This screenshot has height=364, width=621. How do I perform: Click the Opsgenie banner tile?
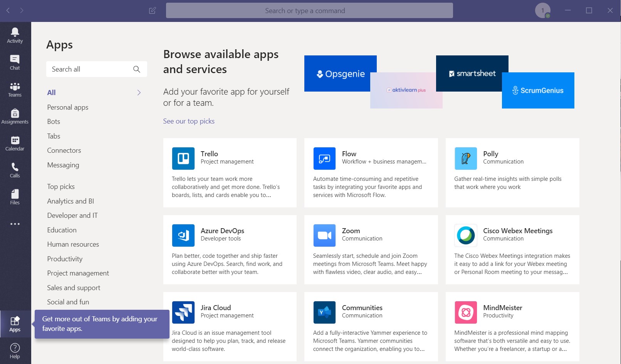[341, 73]
